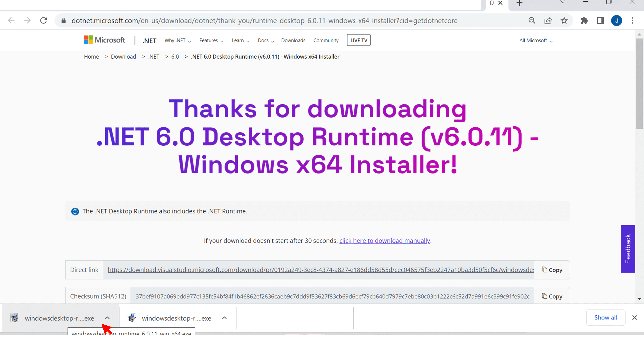The width and height of the screenshot is (644, 363).
Task: Expand options chevron for first download
Action: pyautogui.click(x=107, y=318)
